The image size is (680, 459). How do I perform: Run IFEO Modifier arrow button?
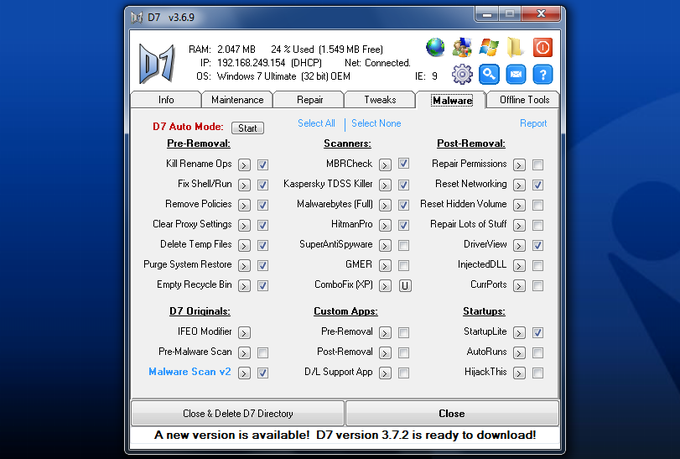click(x=244, y=333)
